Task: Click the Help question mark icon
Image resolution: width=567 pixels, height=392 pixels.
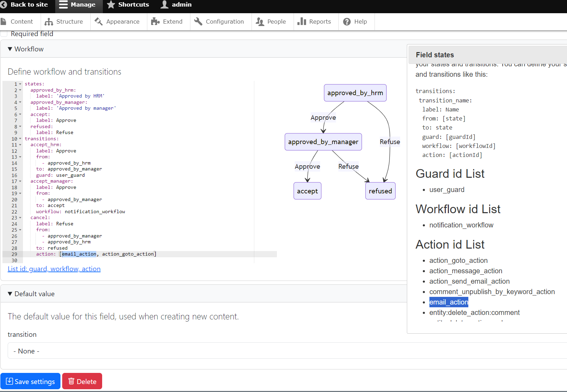Action: [347, 22]
